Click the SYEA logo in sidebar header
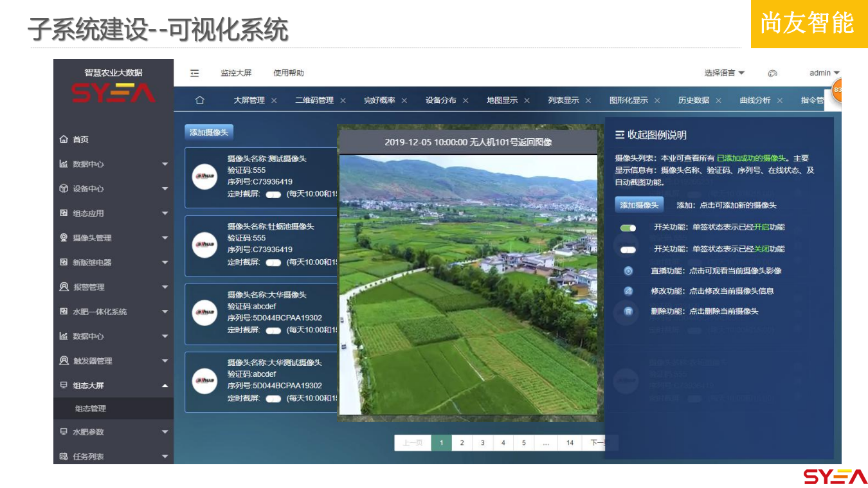 (113, 93)
